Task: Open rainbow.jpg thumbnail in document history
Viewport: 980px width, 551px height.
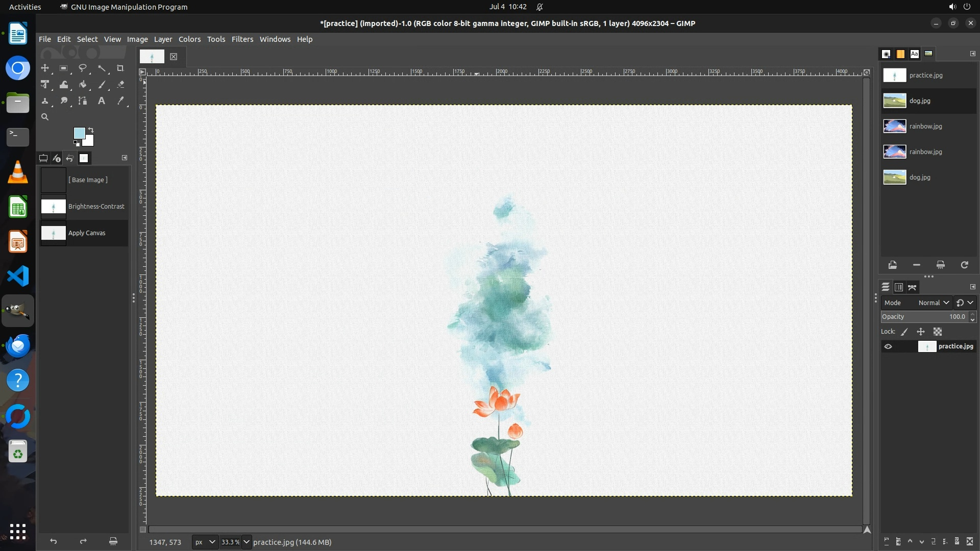Action: (894, 126)
